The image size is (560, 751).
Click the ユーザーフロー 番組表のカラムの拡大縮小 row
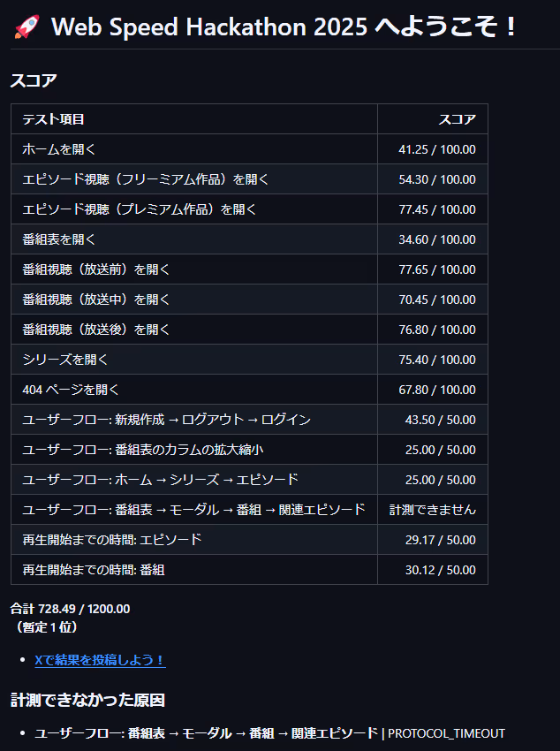tap(177, 450)
